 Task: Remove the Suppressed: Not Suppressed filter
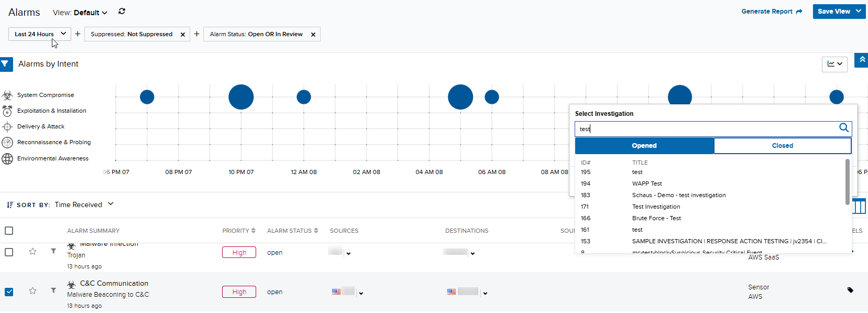183,35
